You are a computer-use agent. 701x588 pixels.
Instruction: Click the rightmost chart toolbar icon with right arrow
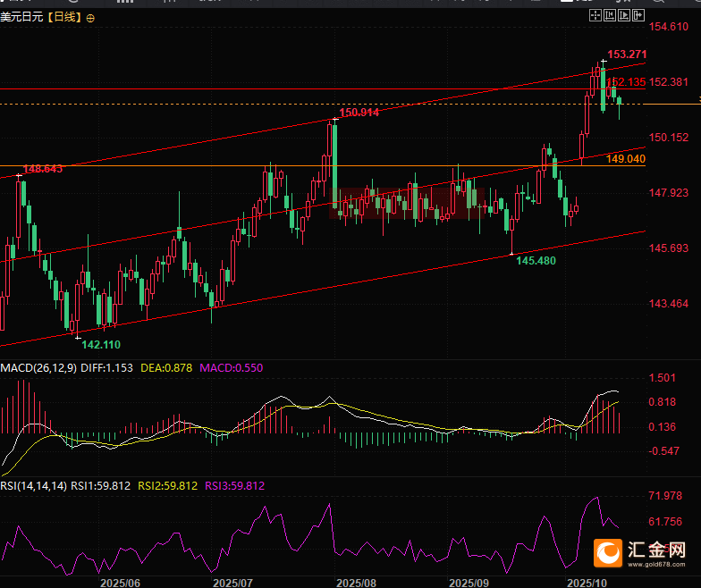pyautogui.click(x=638, y=16)
